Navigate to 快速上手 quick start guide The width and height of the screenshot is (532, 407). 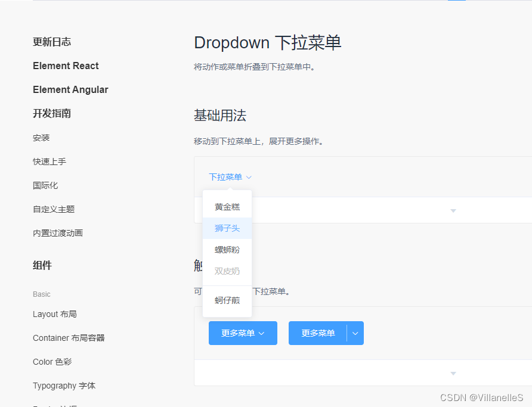coord(49,161)
